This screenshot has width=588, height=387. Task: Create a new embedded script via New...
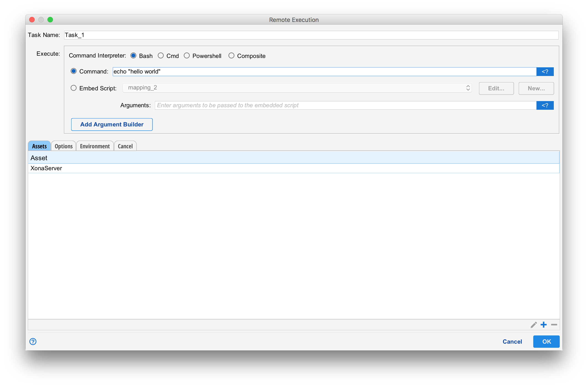[x=536, y=88]
